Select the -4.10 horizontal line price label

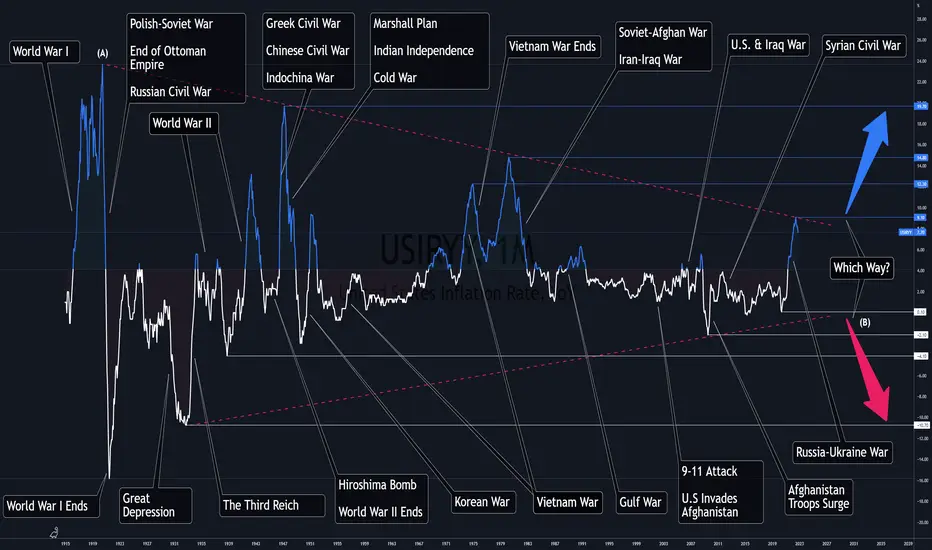coord(921,356)
